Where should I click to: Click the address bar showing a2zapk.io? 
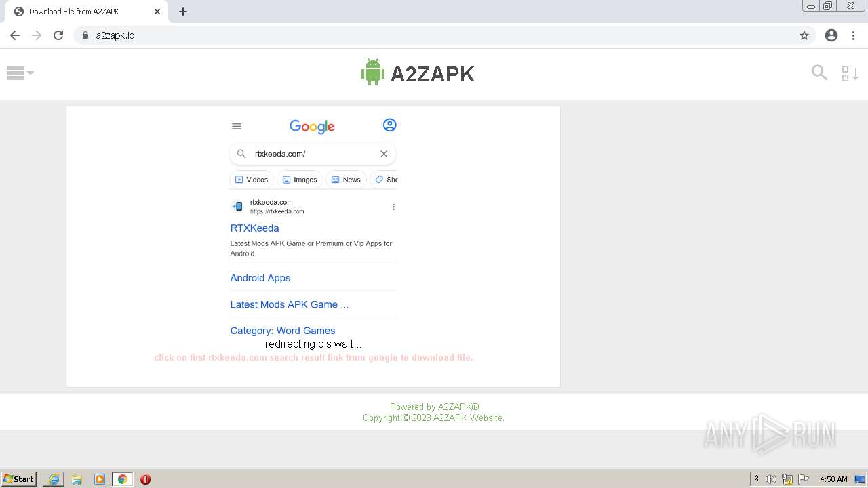click(x=444, y=35)
